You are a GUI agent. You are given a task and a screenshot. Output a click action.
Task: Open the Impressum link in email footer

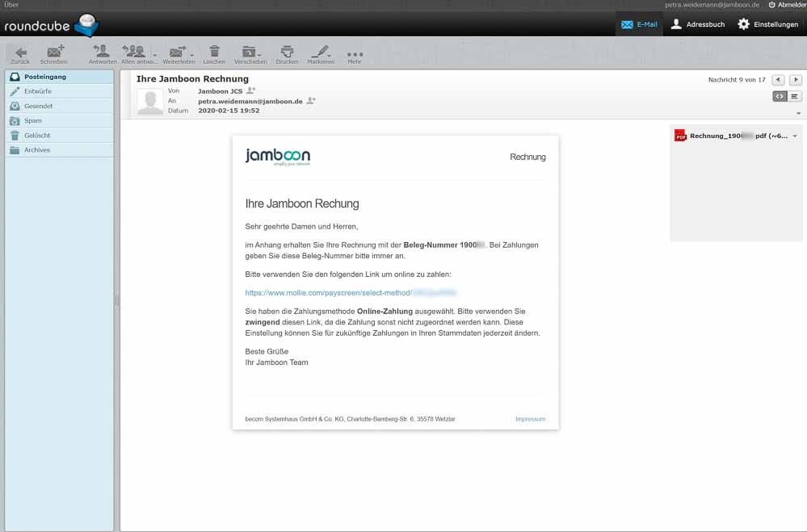pos(530,419)
